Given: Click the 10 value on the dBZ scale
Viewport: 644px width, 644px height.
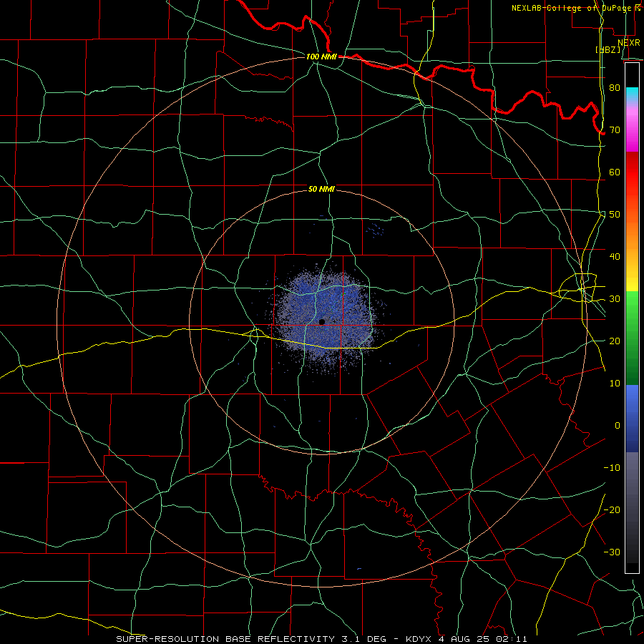Looking at the screenshot, I should pyautogui.click(x=615, y=384).
